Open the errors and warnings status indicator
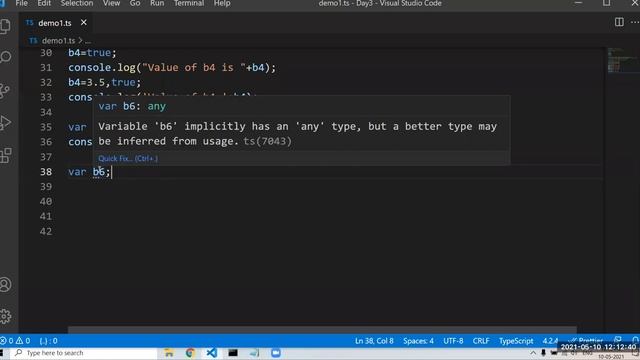Image resolution: width=640 pixels, height=360 pixels. (15, 340)
